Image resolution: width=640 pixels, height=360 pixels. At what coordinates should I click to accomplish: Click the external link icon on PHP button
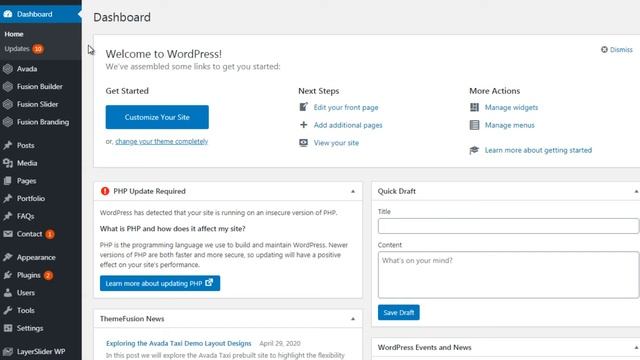(x=209, y=282)
